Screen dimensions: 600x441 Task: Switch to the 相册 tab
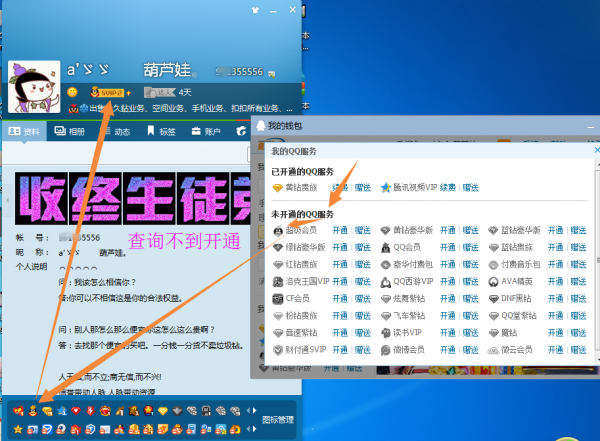click(x=70, y=132)
